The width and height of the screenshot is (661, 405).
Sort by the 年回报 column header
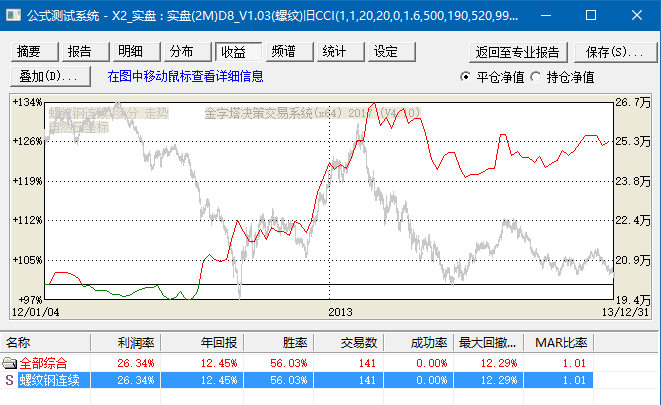pyautogui.click(x=202, y=343)
